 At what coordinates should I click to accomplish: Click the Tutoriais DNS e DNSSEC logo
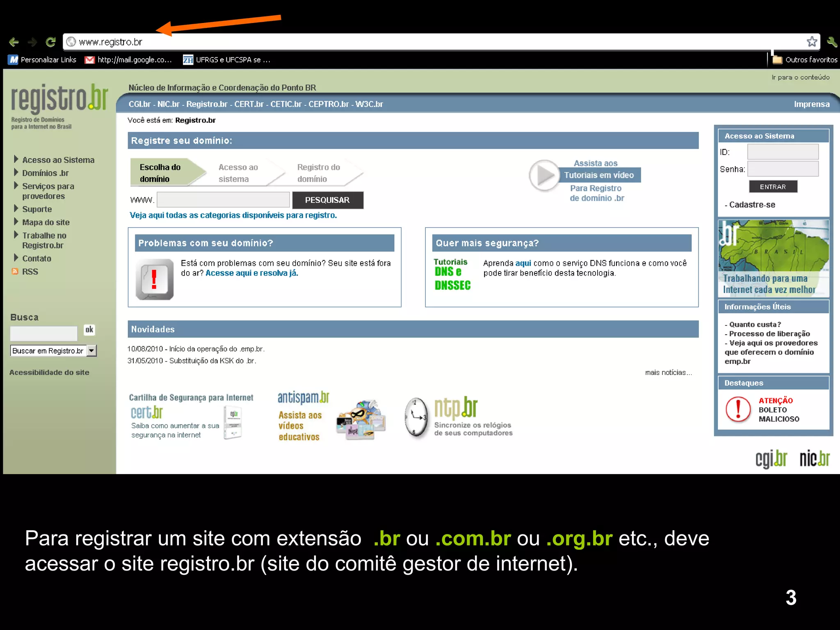(x=452, y=274)
